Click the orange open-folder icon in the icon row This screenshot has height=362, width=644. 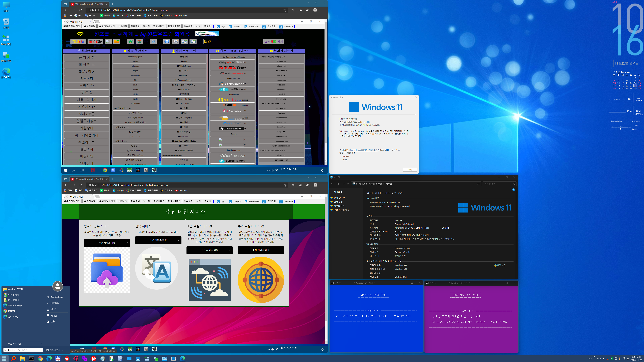117,41
